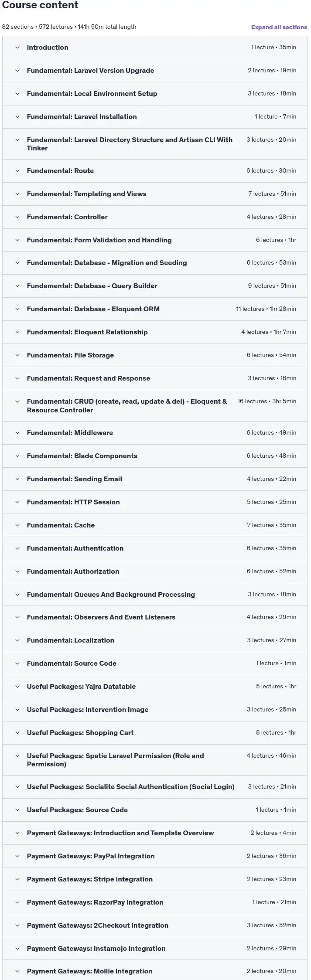This screenshot has height=980, width=311.
Task: Click chevron beside Payment Gateways: PayPal Integration
Action: (17, 856)
